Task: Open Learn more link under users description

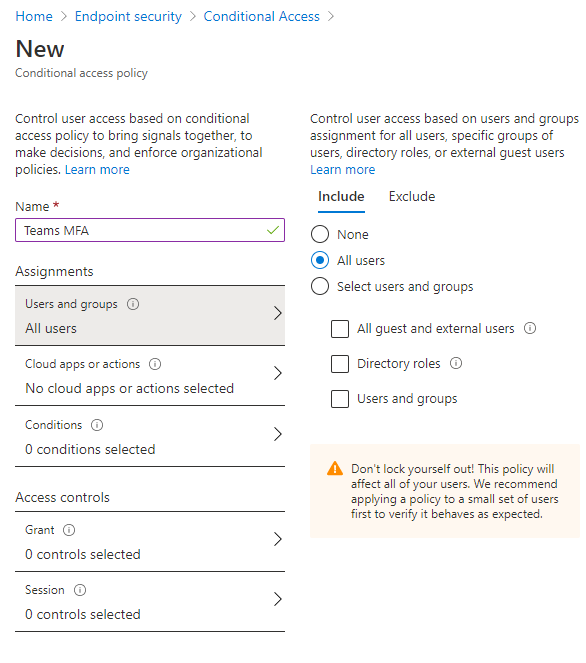Action: [342, 170]
